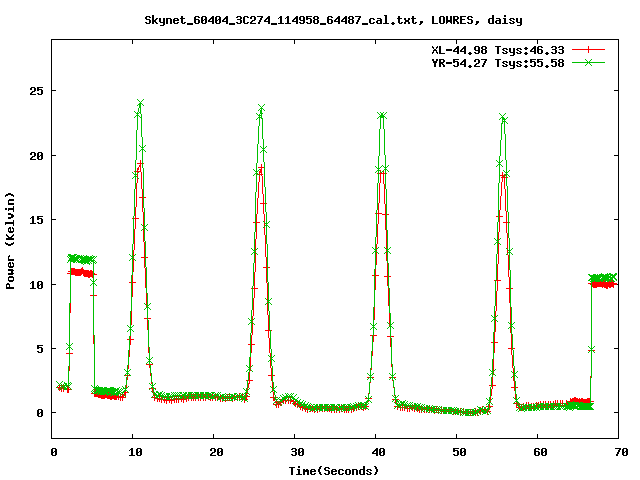Viewport: 640px width, 480px height.
Task: Click the red XL legend line sample
Action: [x=588, y=50]
